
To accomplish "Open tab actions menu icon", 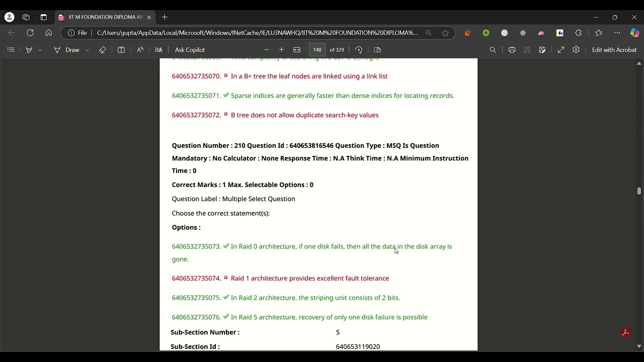I will (43, 17).
